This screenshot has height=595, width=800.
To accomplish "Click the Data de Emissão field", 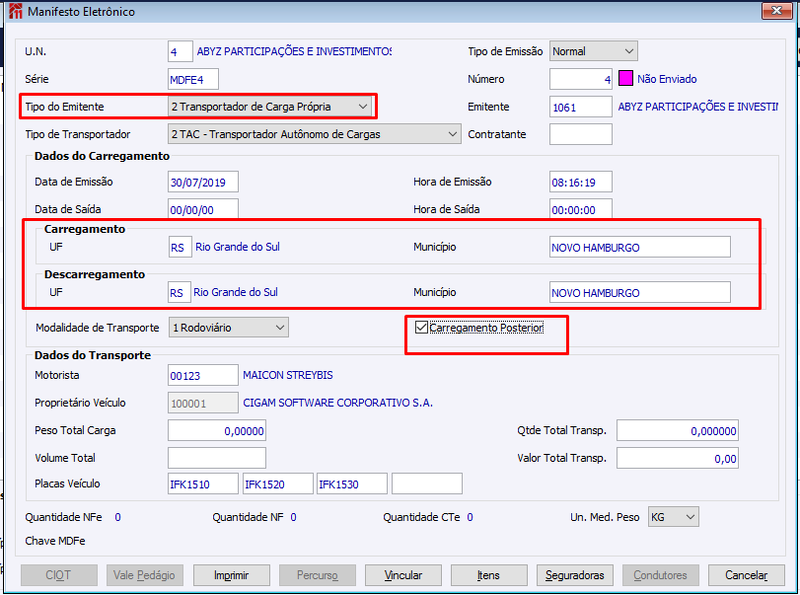I will [203, 182].
